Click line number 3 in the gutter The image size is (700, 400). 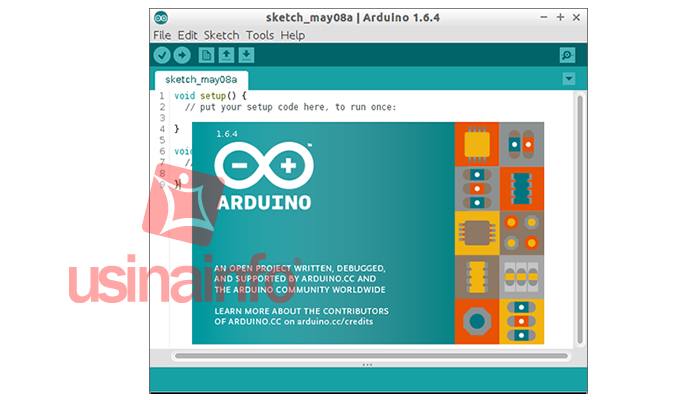[x=162, y=118]
